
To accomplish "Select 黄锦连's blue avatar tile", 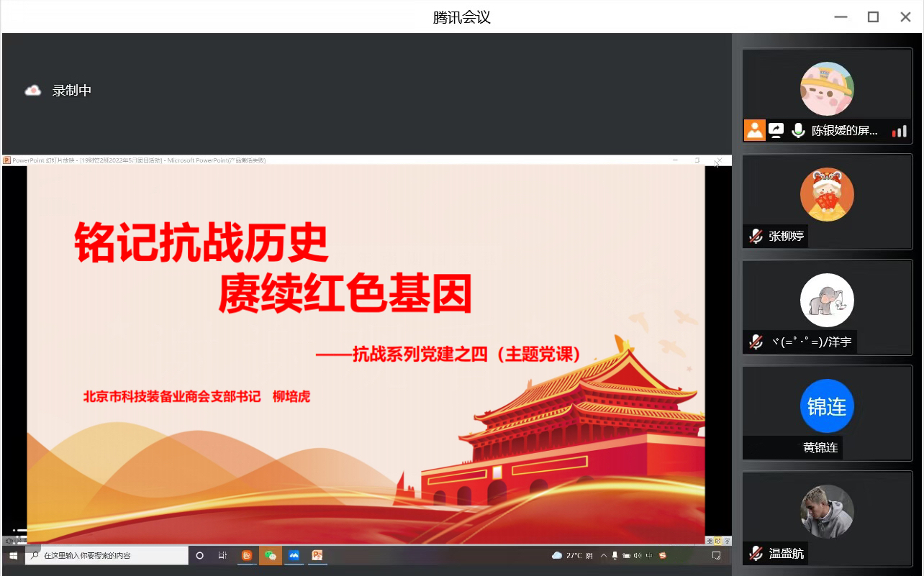I will coord(827,406).
